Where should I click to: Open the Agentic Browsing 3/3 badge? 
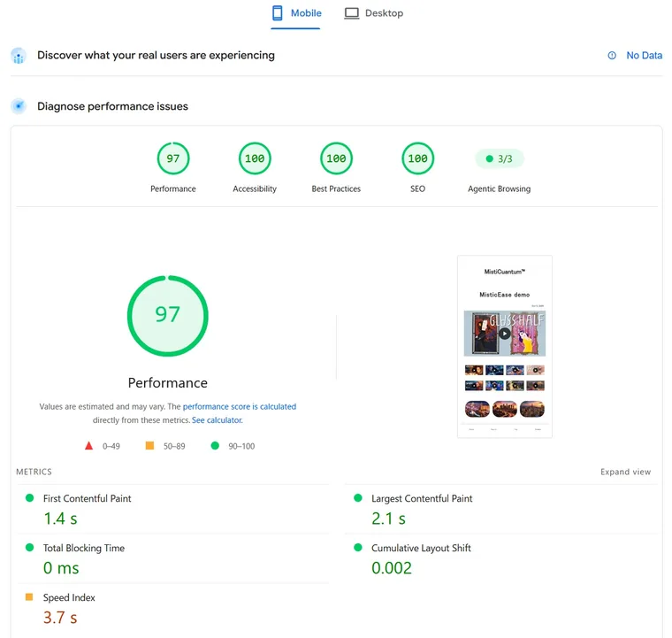coord(500,158)
